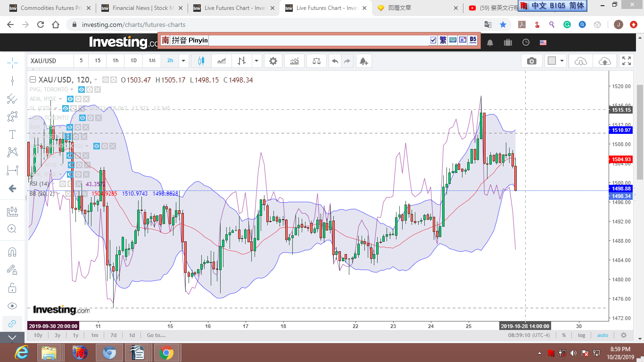Hide the AEM, NYSE comparison series

coord(70,99)
